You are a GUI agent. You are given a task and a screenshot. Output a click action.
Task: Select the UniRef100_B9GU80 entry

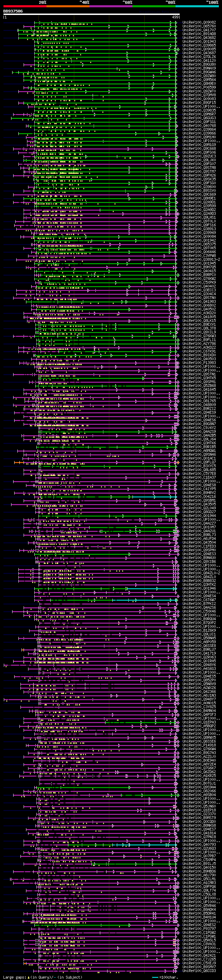(199, 64)
